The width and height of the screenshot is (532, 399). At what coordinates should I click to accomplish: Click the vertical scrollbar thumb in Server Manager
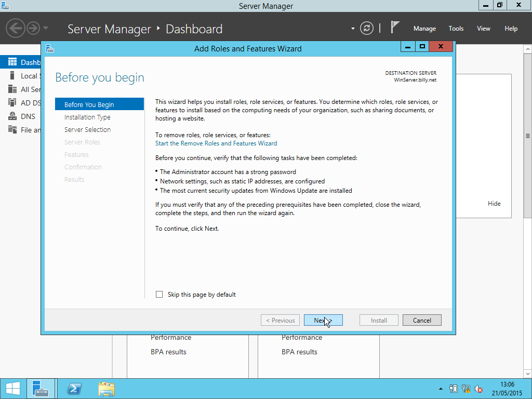tap(528, 136)
